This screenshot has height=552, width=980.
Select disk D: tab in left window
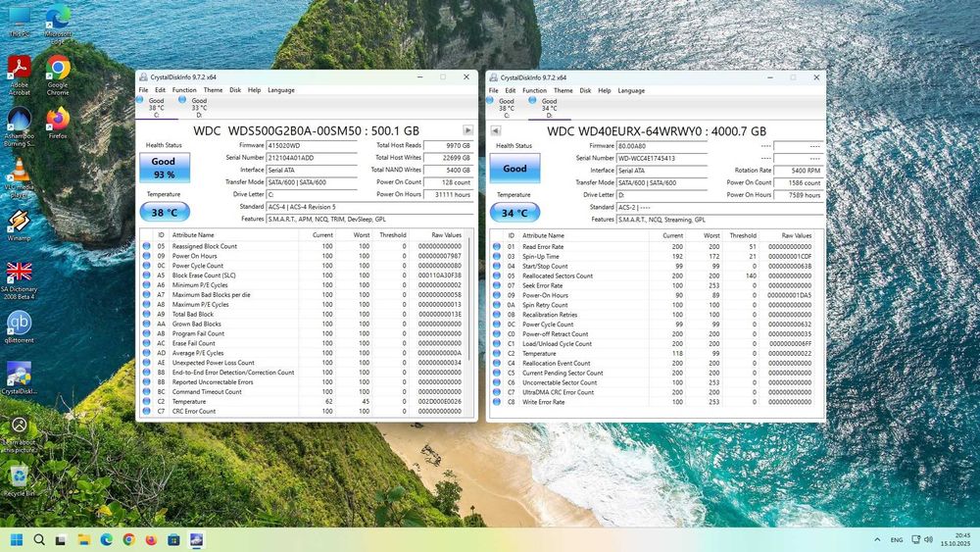[199, 108]
